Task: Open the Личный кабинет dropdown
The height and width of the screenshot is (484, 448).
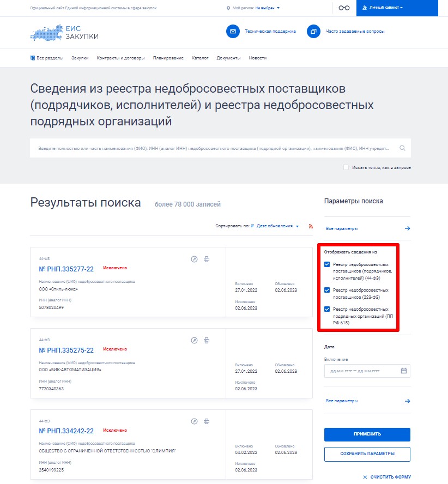Action: tap(397, 8)
